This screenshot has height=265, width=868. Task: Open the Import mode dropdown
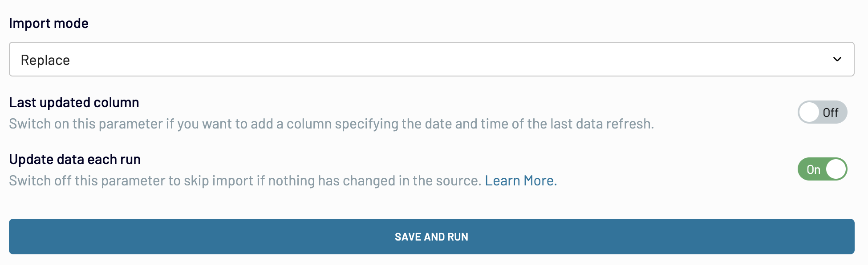point(431,60)
